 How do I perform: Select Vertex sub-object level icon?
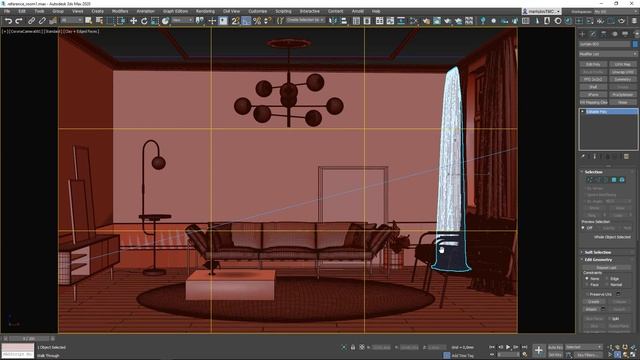pyautogui.click(x=589, y=180)
